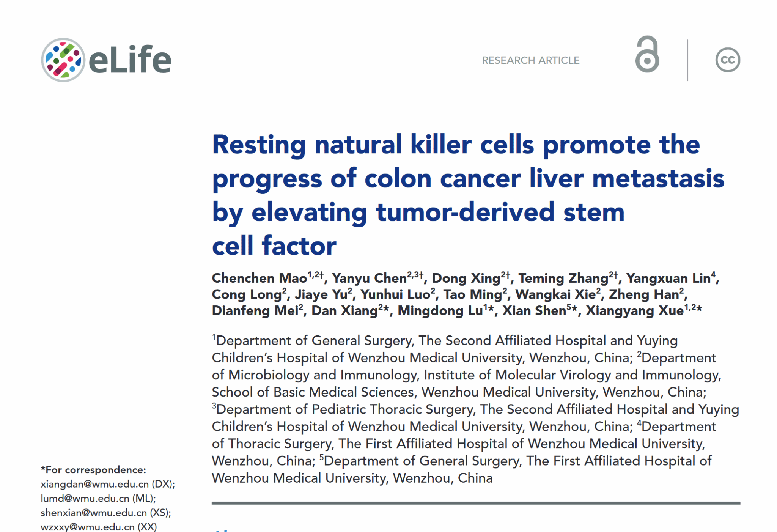Click the Creative Commons CC icon
The height and width of the screenshot is (532, 777).
(727, 60)
